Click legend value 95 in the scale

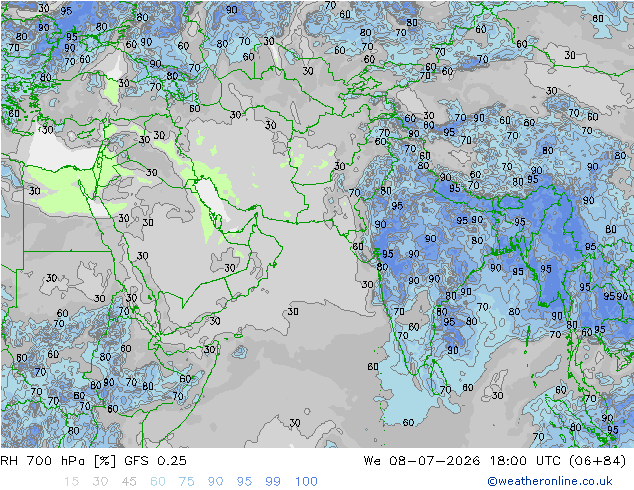click(x=244, y=482)
